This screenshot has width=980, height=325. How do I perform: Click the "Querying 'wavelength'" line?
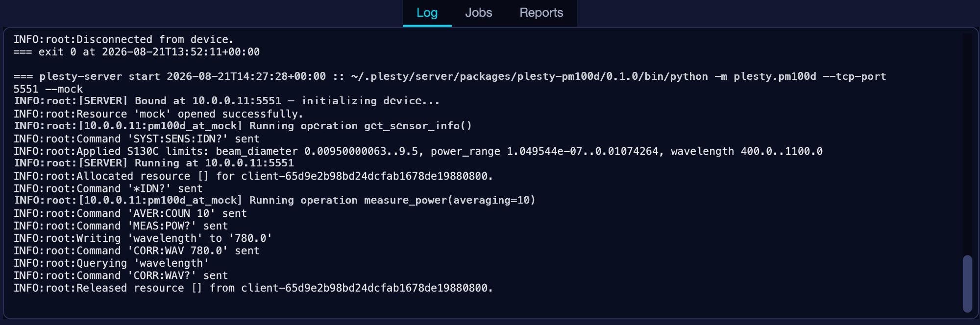coord(111,263)
